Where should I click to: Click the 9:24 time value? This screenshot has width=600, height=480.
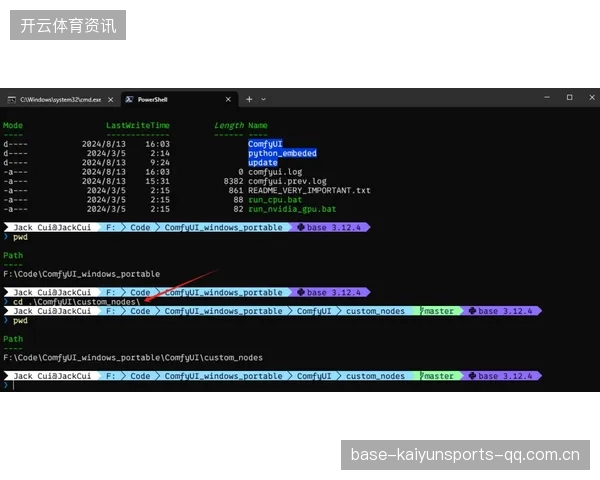[x=160, y=162]
